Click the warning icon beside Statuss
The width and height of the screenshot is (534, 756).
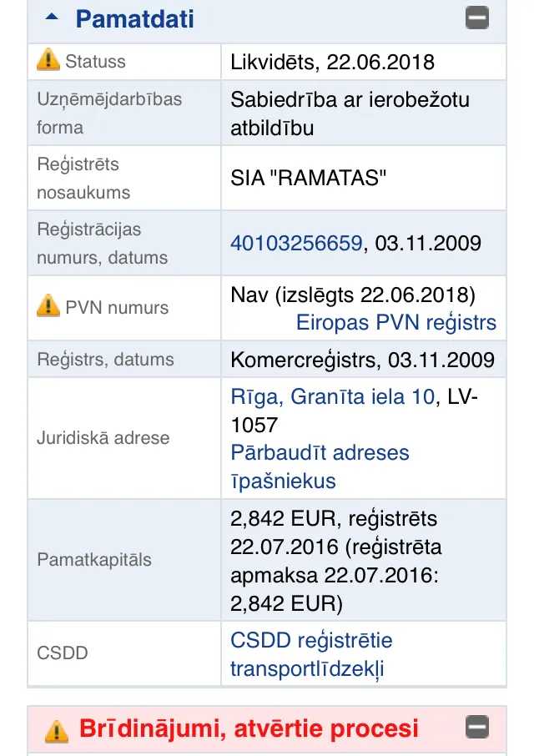48,59
